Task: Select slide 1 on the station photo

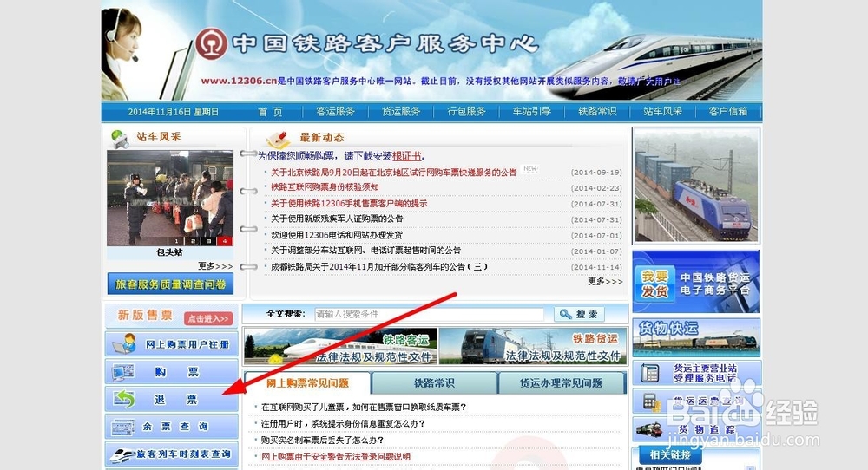Action: [x=176, y=242]
